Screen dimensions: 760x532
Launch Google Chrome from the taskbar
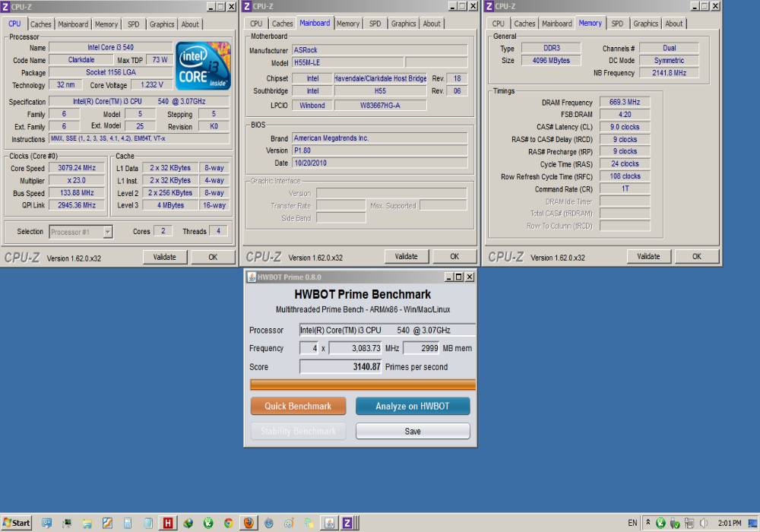coord(228,523)
